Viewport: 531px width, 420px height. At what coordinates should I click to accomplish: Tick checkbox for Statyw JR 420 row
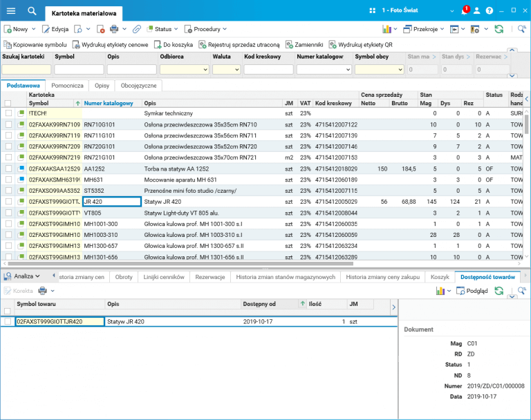(x=8, y=202)
